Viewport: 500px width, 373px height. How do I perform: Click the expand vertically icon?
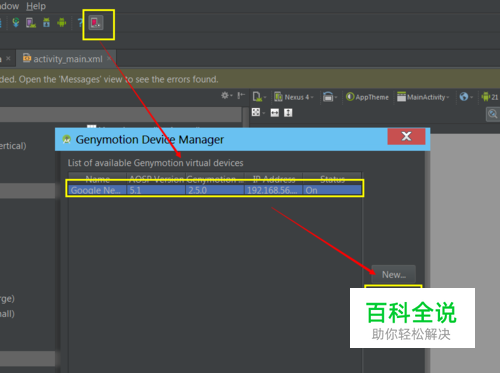click(288, 113)
